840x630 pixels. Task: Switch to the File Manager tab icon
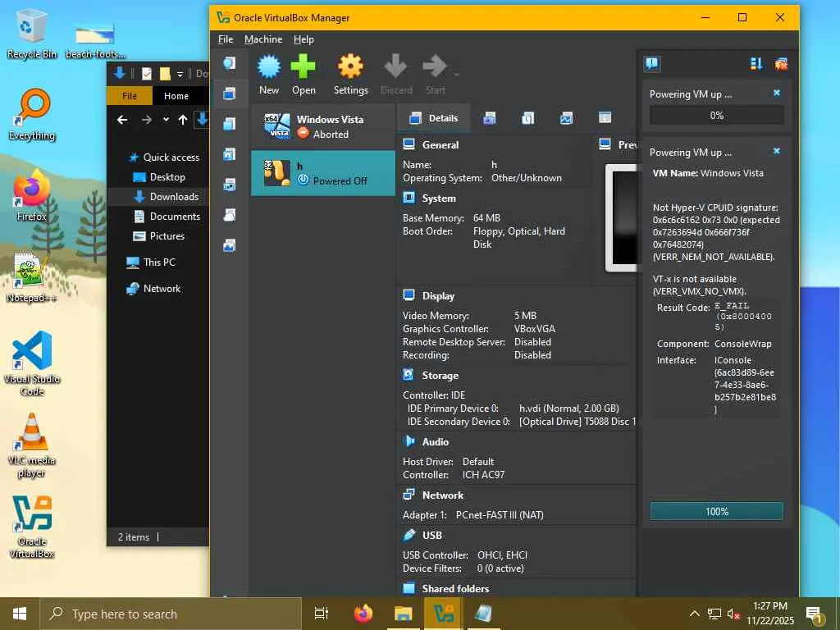coord(605,118)
